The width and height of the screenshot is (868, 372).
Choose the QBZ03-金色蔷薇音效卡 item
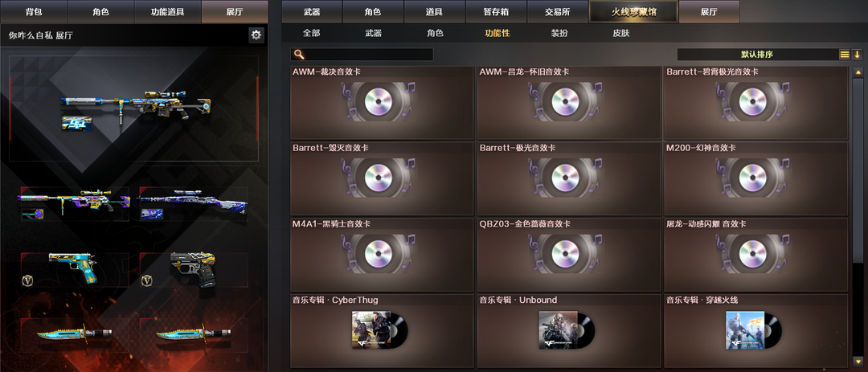point(569,255)
